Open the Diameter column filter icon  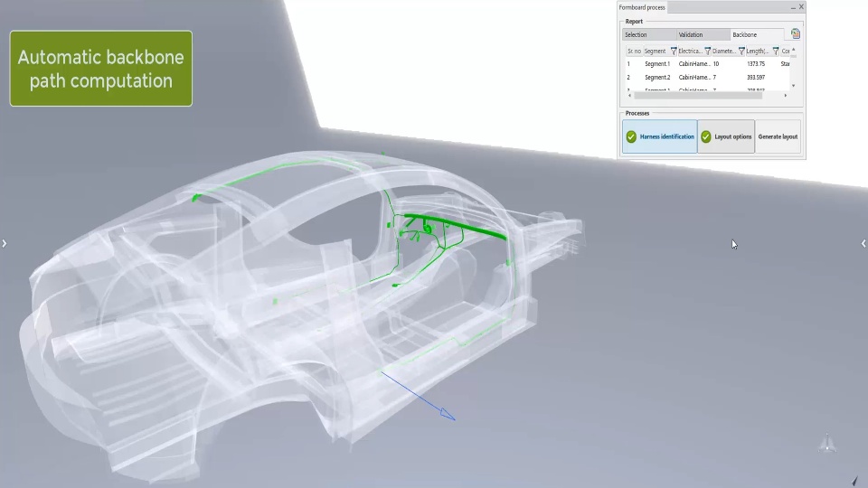coord(741,51)
